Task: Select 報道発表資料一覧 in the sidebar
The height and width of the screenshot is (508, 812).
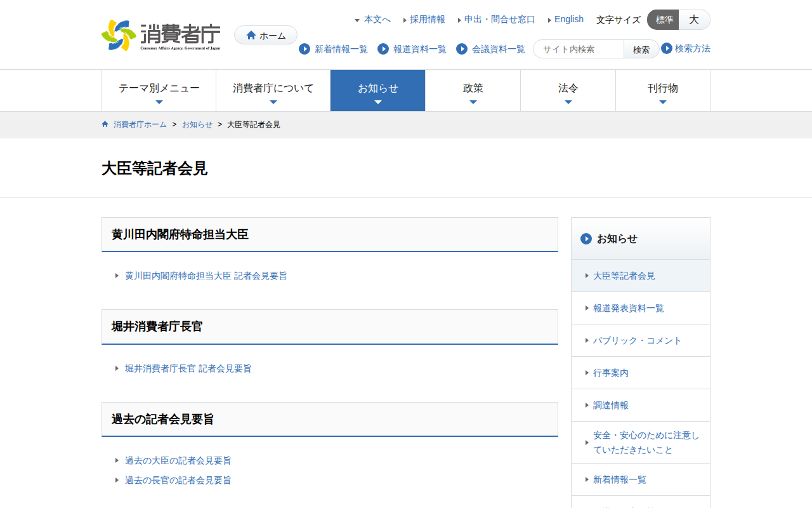Action: [628, 308]
